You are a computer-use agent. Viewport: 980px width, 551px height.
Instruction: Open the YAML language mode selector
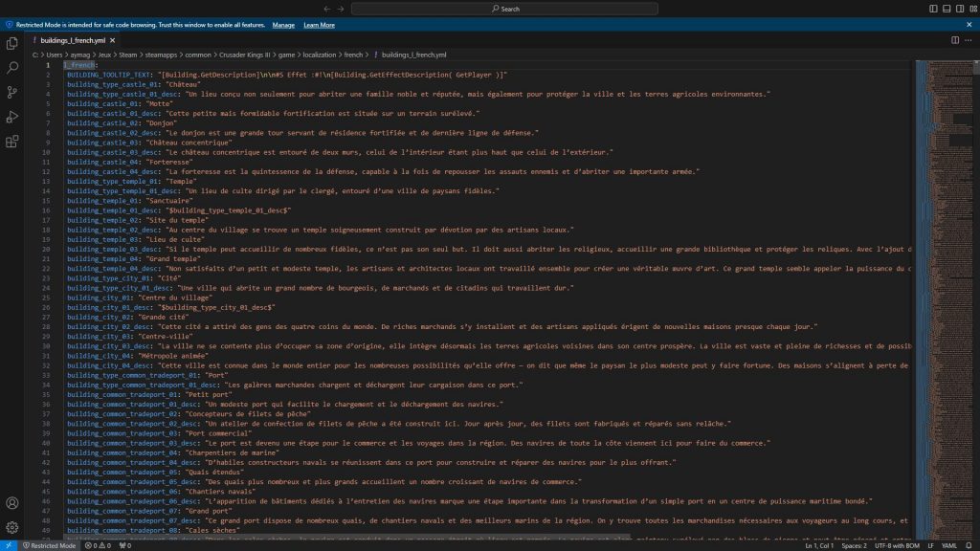[x=948, y=545]
